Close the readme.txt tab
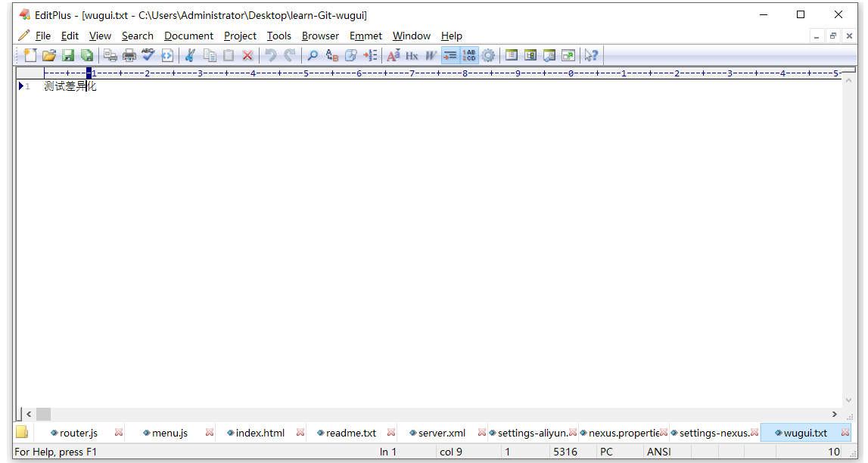868x463 pixels. coord(390,433)
